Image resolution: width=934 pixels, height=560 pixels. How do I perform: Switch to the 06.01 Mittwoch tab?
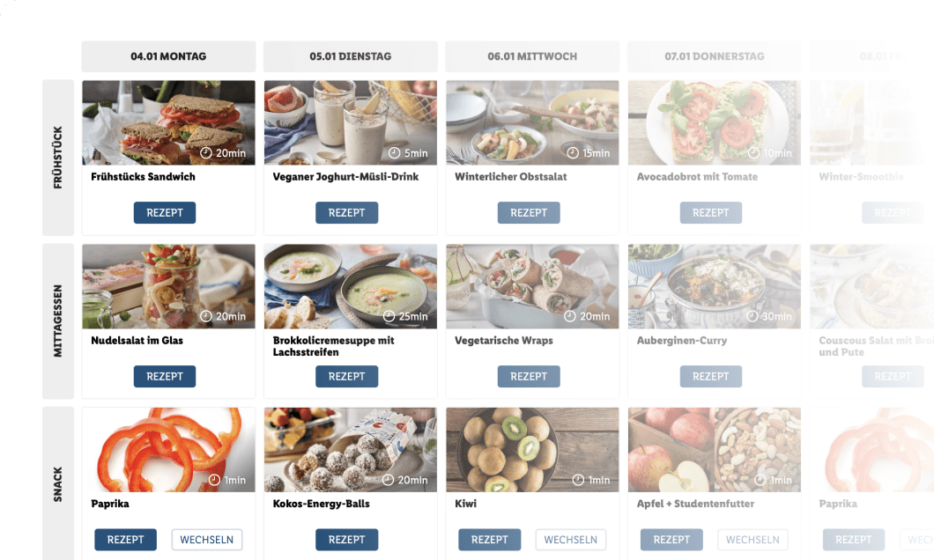tap(532, 56)
